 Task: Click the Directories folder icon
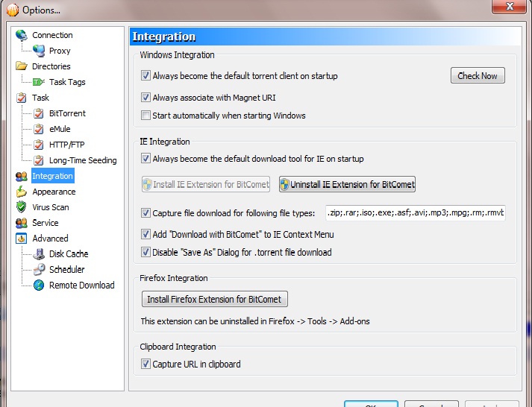point(22,66)
